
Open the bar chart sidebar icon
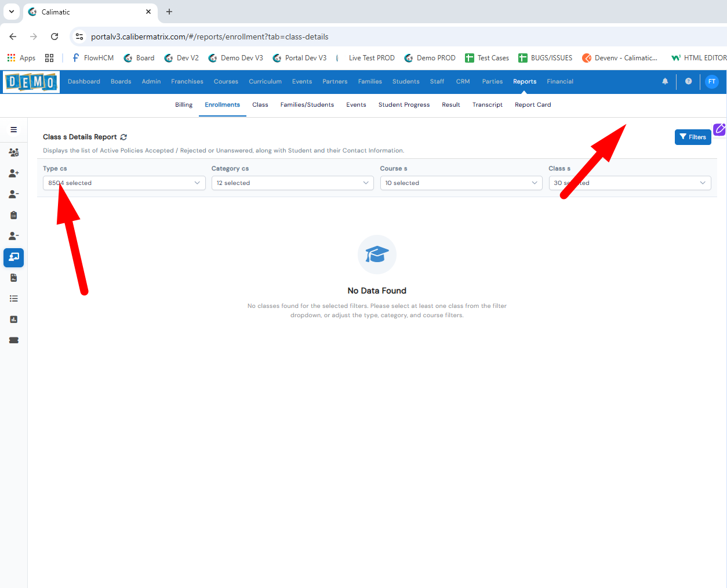13,320
